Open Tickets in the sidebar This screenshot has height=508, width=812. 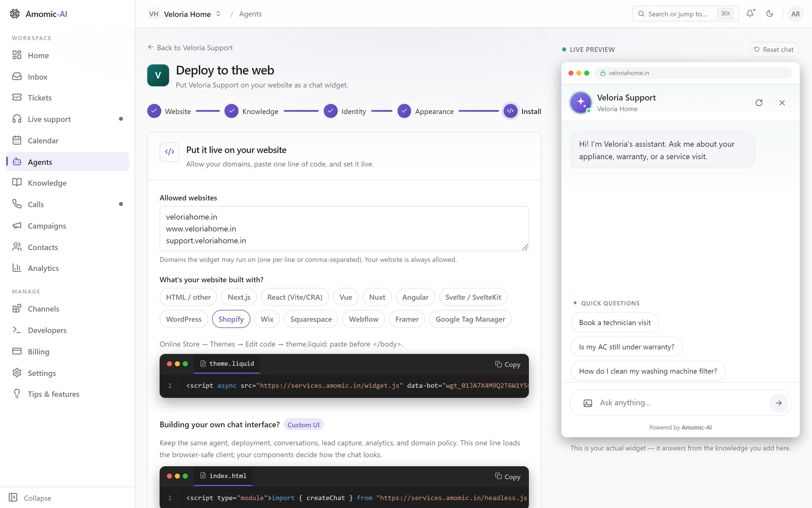pyautogui.click(x=68, y=98)
